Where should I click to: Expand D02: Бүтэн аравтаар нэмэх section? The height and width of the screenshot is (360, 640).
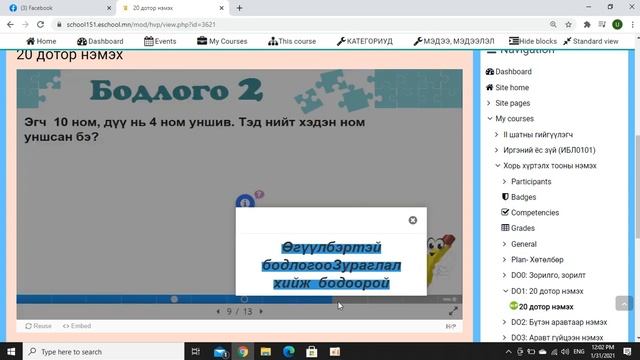pos(505,322)
